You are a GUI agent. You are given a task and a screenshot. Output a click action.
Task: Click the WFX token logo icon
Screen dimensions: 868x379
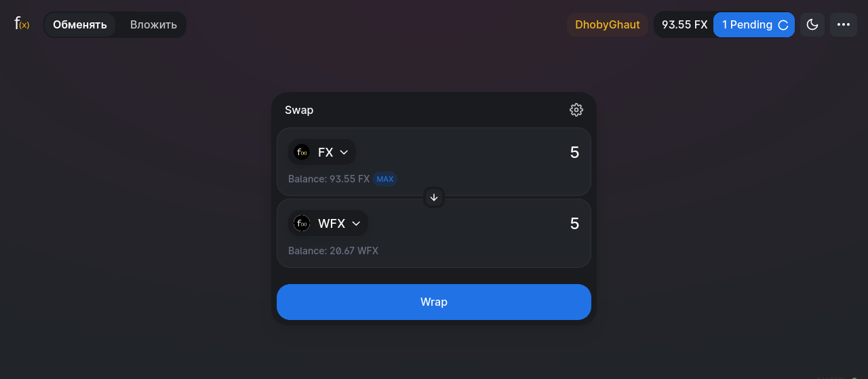click(x=302, y=223)
